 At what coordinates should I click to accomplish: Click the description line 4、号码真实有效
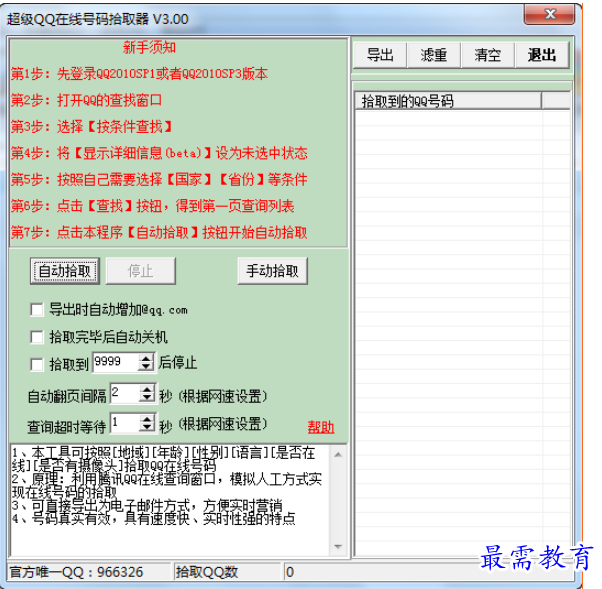[154, 519]
